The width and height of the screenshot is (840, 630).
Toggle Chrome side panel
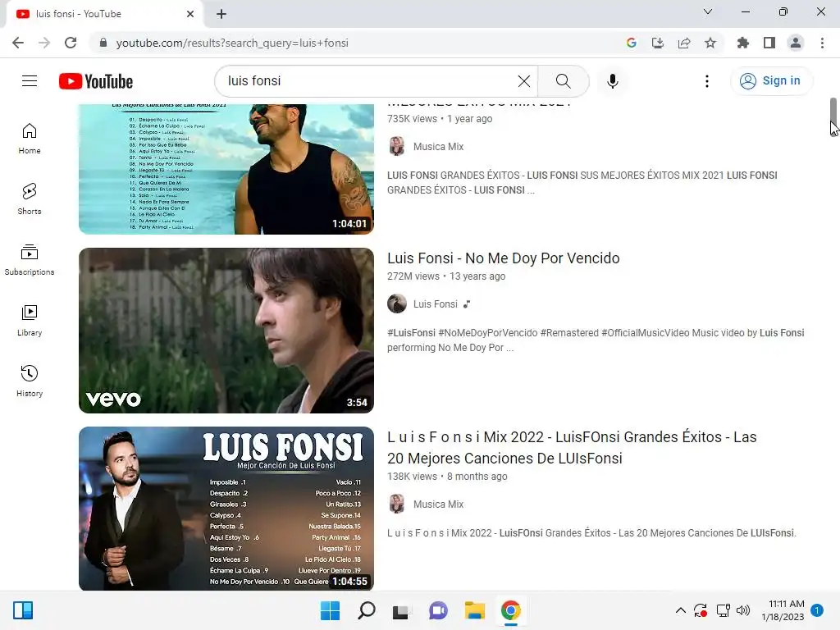[x=769, y=43]
